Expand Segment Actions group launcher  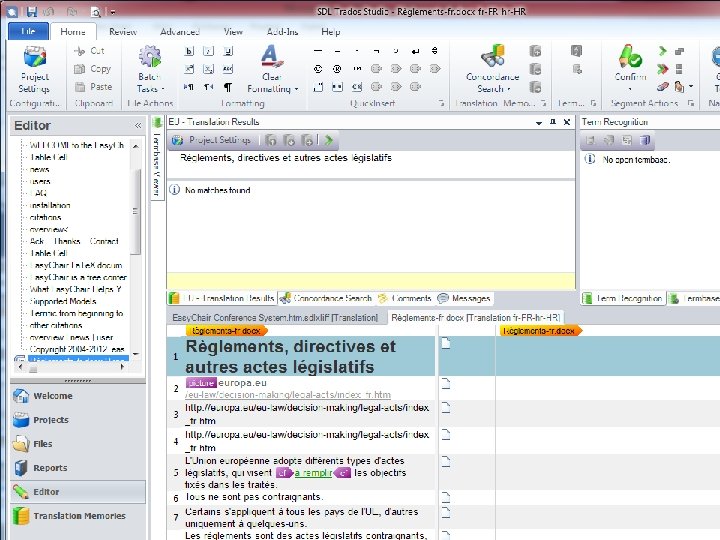691,103
